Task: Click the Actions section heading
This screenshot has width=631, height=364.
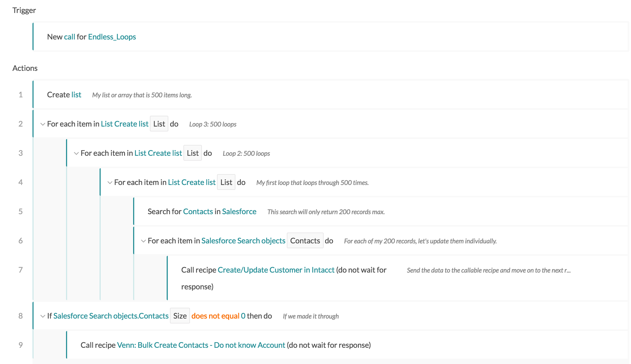Action: pos(25,68)
